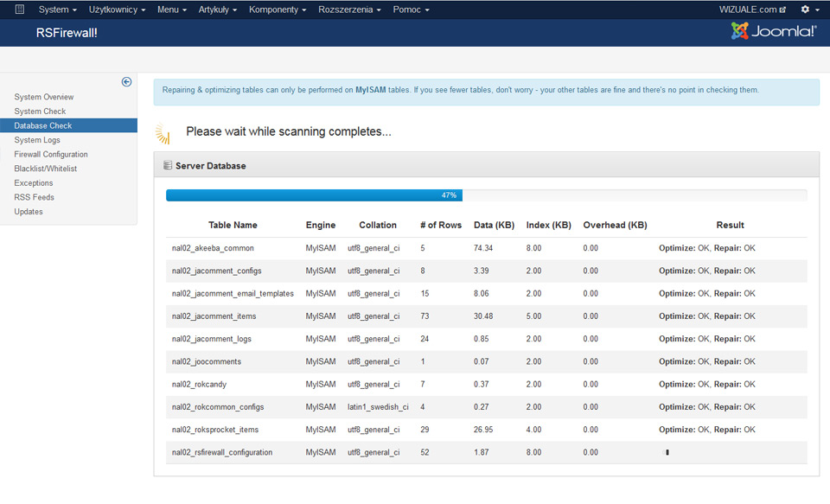Click the Engine column header
Image resolution: width=830 pixels, height=504 pixels.
321,225
